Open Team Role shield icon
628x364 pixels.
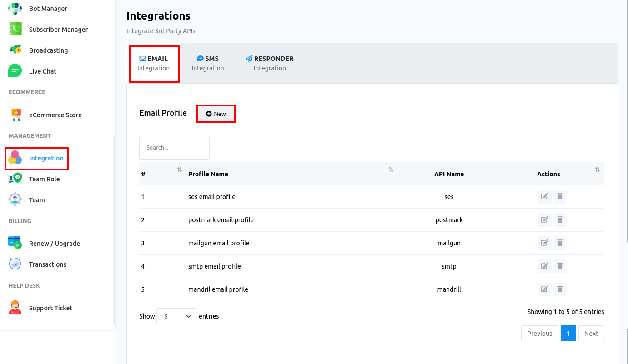15,179
